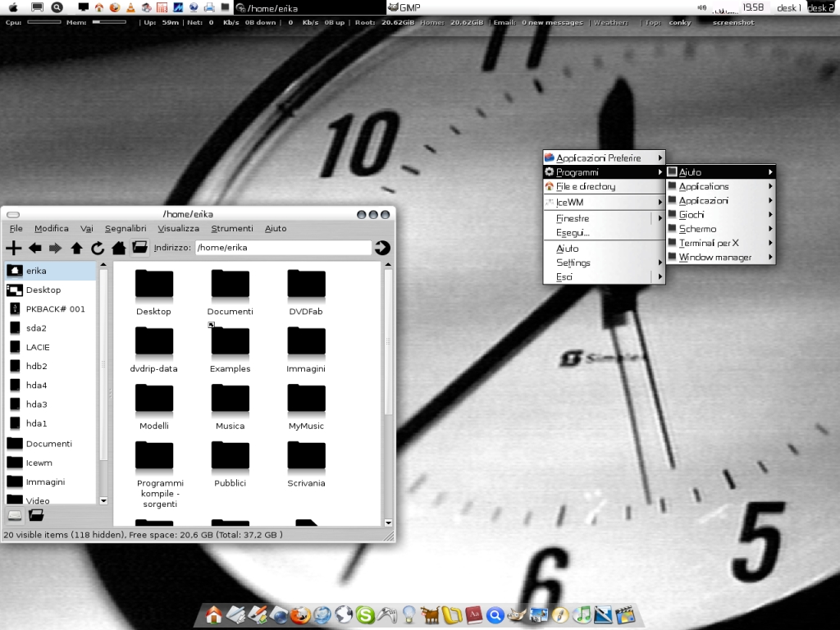This screenshot has width=840, height=630.
Task: Click the sidebar scrollbar down arrow
Action: 103,501
